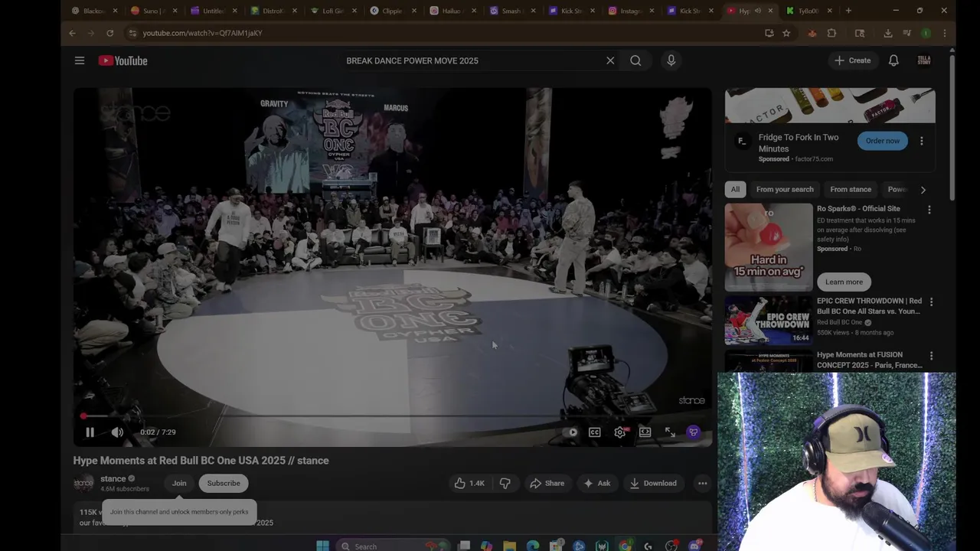Click the purple extension icon in player
Image resolution: width=980 pixels, height=551 pixels.
tap(694, 432)
